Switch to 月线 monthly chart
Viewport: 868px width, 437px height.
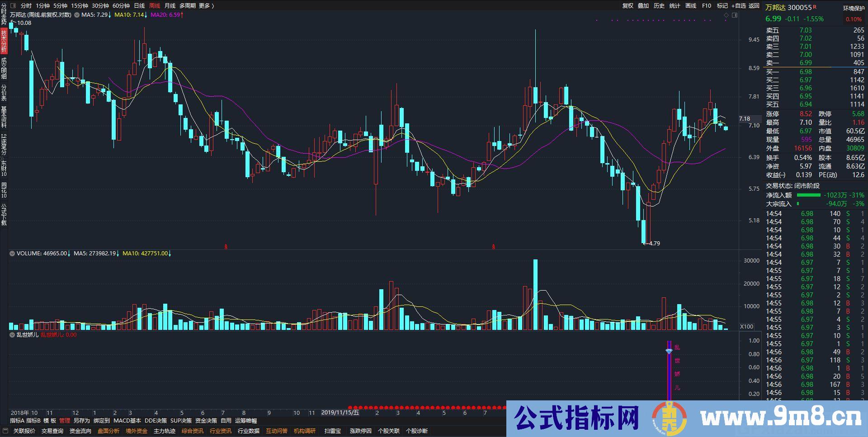point(170,6)
